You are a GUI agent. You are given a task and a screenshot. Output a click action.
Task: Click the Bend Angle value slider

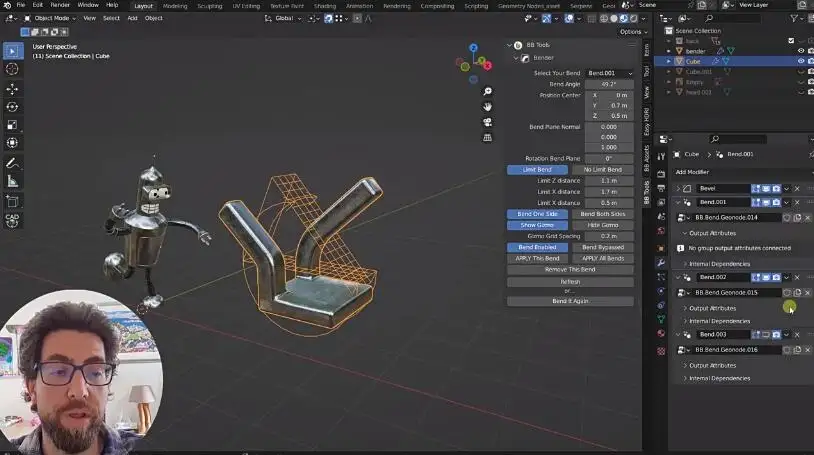coord(610,84)
